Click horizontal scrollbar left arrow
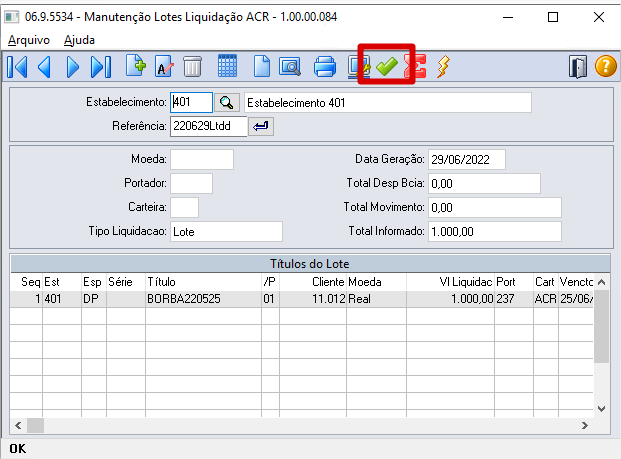The image size is (621, 459). point(18,426)
